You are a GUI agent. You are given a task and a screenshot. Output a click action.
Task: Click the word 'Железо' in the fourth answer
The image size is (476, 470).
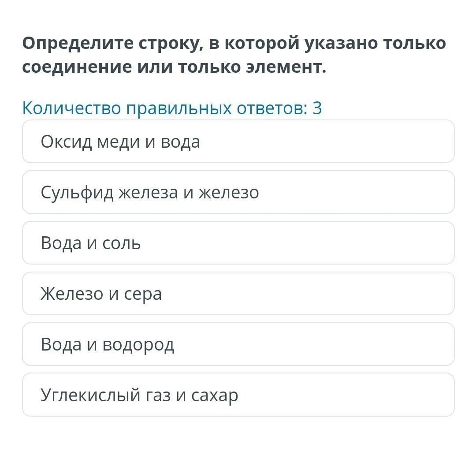point(72,294)
